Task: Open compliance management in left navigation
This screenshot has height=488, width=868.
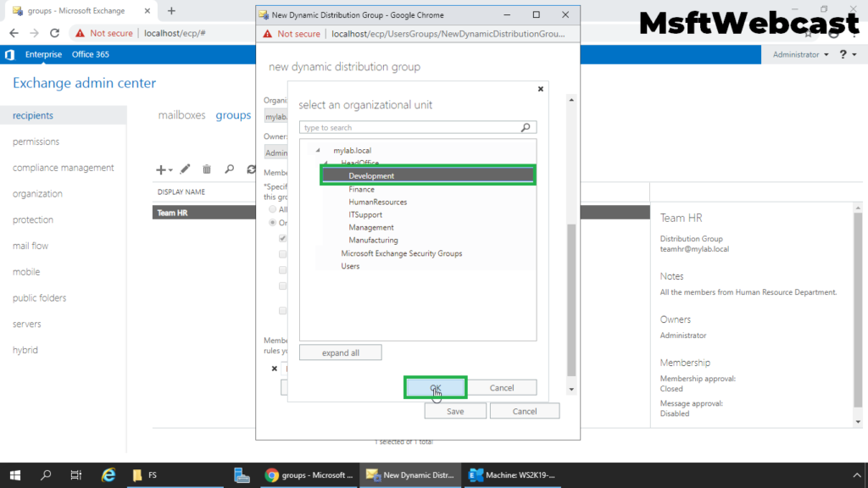Action: coord(63,168)
